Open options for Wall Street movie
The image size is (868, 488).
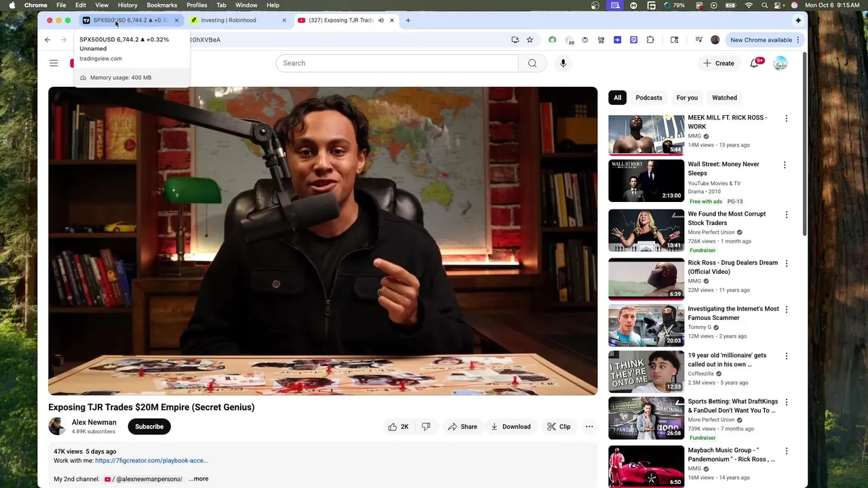(785, 165)
